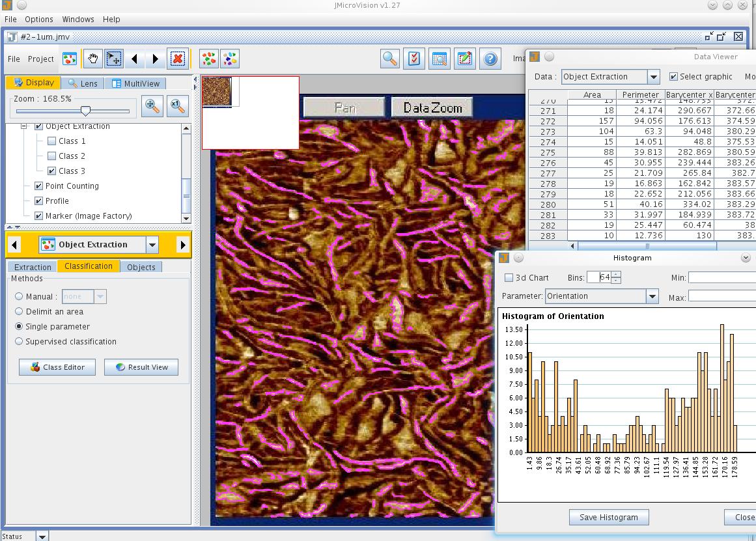Expand the Data Object Extraction dropdown

(x=653, y=77)
